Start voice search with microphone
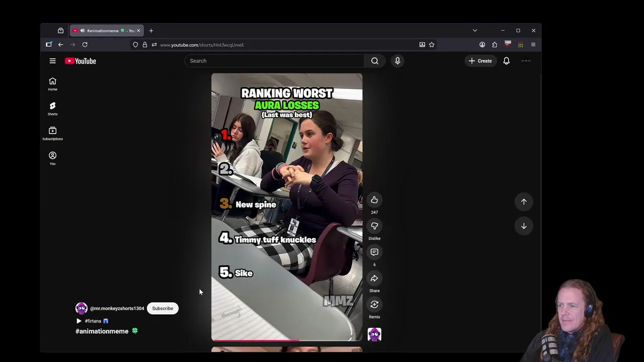Image resolution: width=644 pixels, height=362 pixels. coord(397,61)
